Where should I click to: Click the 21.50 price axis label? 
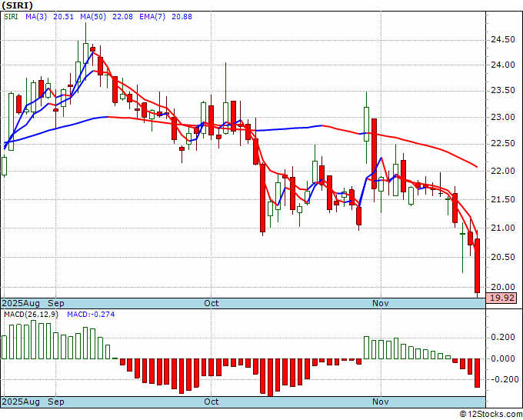pyautogui.click(x=503, y=199)
